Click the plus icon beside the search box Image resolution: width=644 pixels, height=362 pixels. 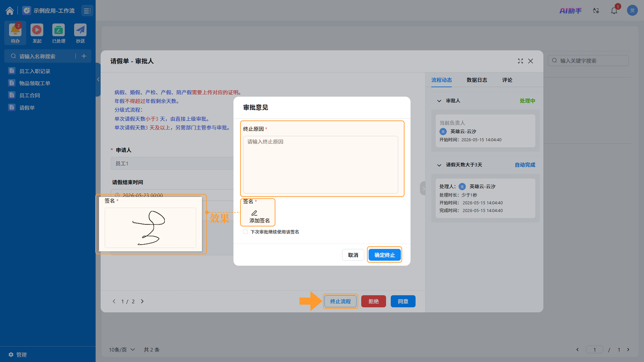click(x=84, y=56)
